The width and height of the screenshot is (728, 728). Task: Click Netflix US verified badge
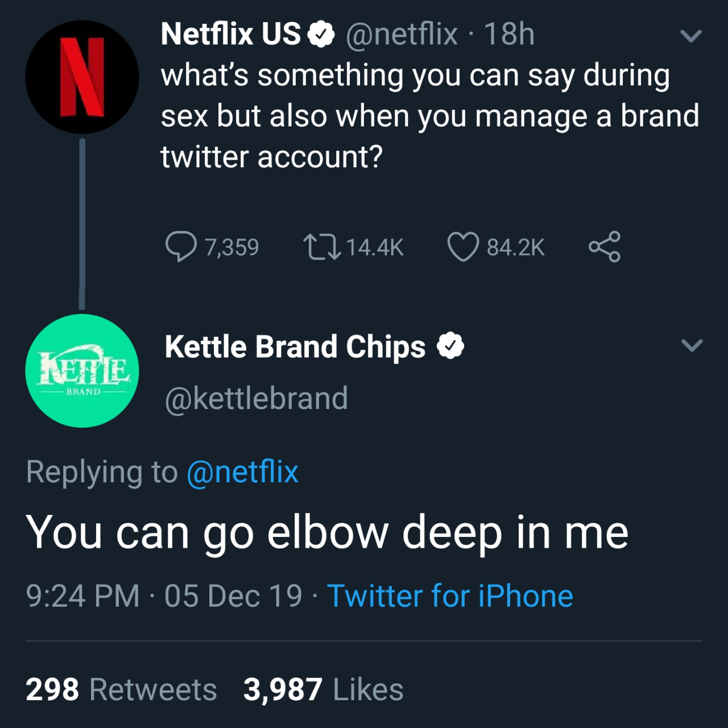pyautogui.click(x=321, y=35)
